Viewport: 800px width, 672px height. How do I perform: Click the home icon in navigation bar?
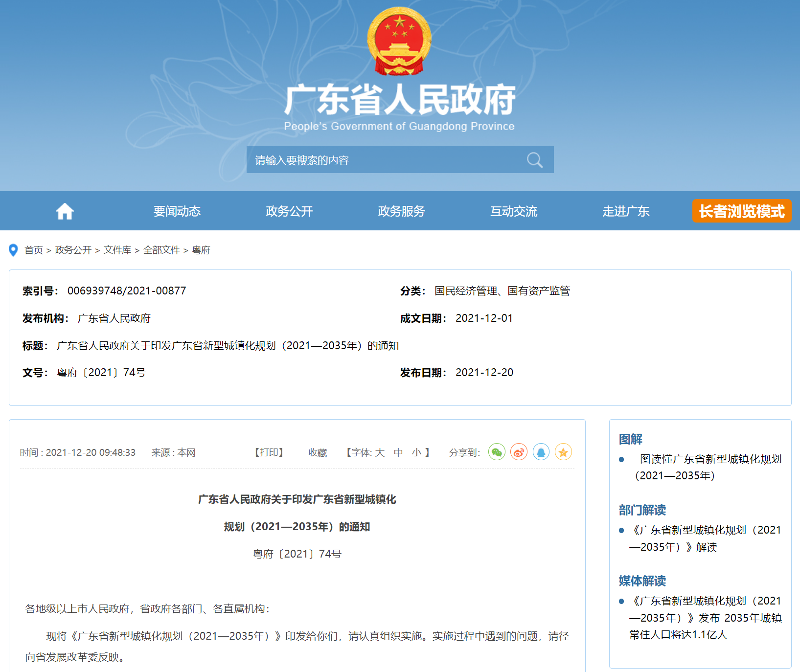pos(65,211)
